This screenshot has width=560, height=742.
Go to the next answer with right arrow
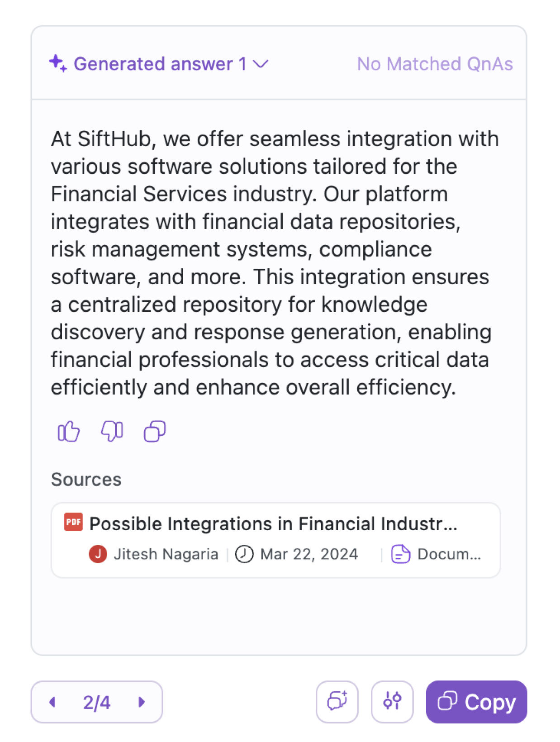coord(142,702)
